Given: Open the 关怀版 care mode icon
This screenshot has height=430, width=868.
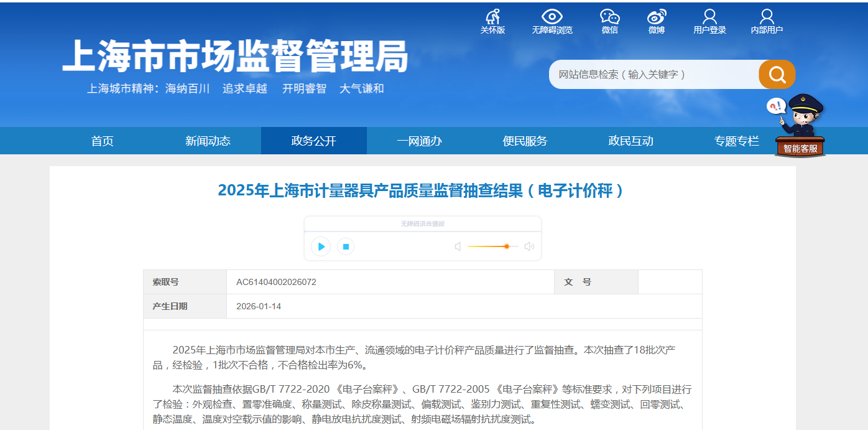Looking at the screenshot, I should click(x=492, y=21).
